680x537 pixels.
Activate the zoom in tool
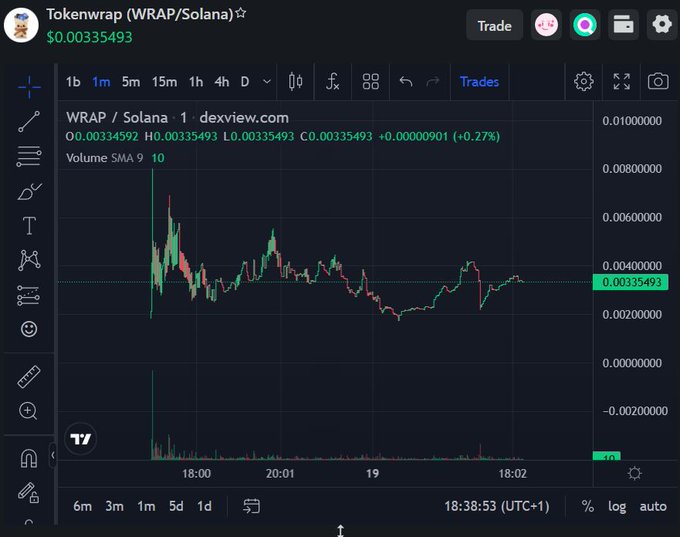[28, 411]
